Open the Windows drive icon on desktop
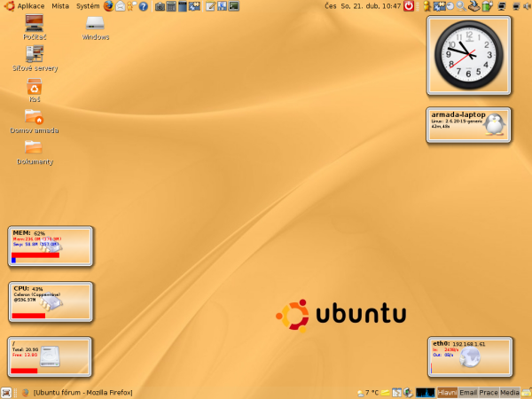 (96, 27)
